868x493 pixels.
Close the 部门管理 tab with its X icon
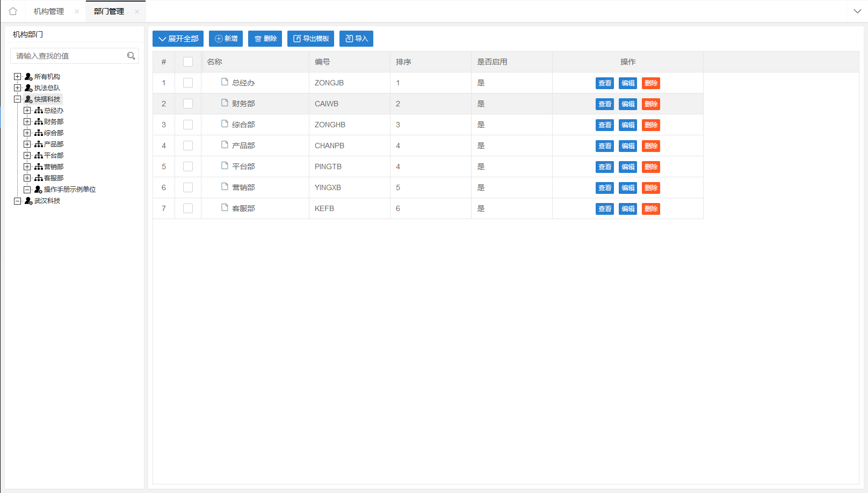[137, 11]
